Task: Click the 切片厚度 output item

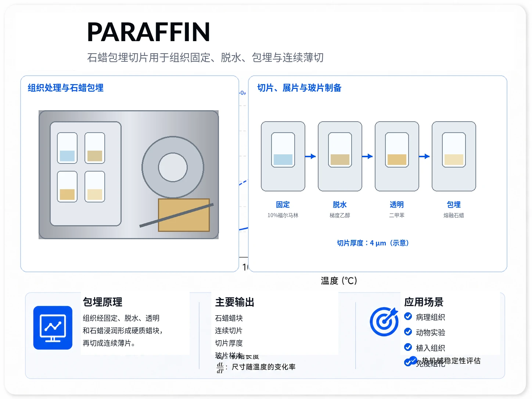Action: click(229, 343)
